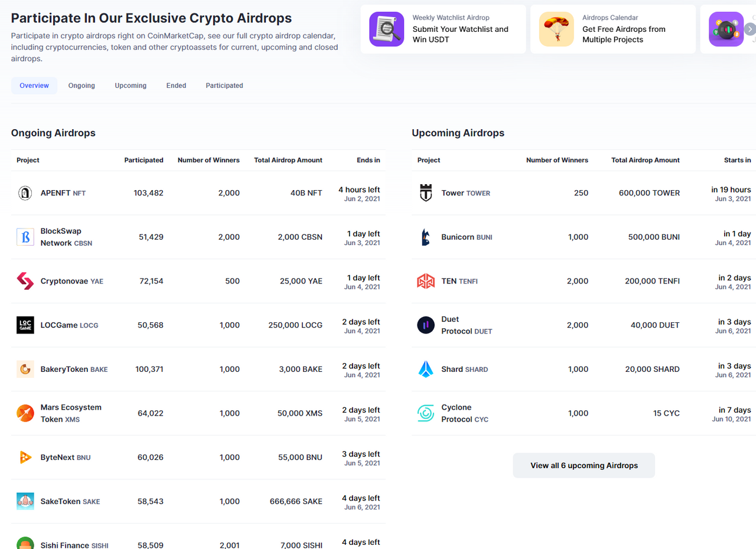Viewport: 756px width, 549px height.
Task: Open the Ended tab
Action: pyautogui.click(x=176, y=86)
